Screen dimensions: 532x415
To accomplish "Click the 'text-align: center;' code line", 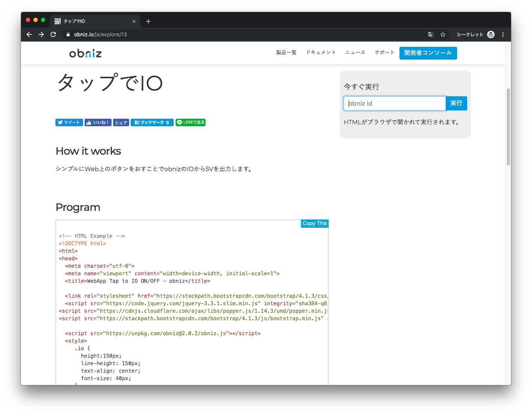I will pos(111,371).
